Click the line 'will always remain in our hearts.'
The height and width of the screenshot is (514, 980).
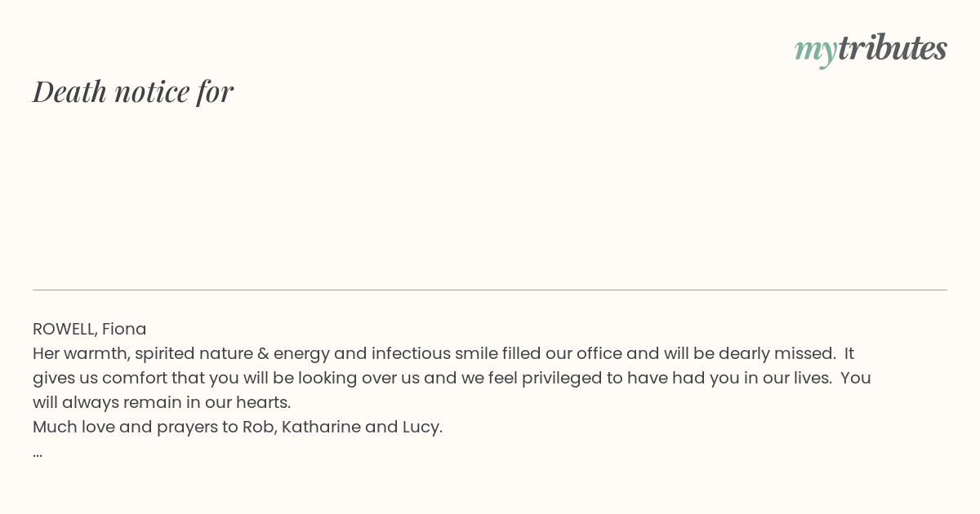[x=162, y=402]
